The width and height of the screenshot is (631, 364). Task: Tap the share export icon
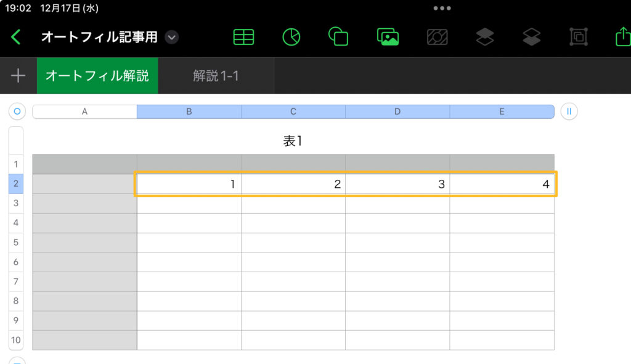click(622, 37)
